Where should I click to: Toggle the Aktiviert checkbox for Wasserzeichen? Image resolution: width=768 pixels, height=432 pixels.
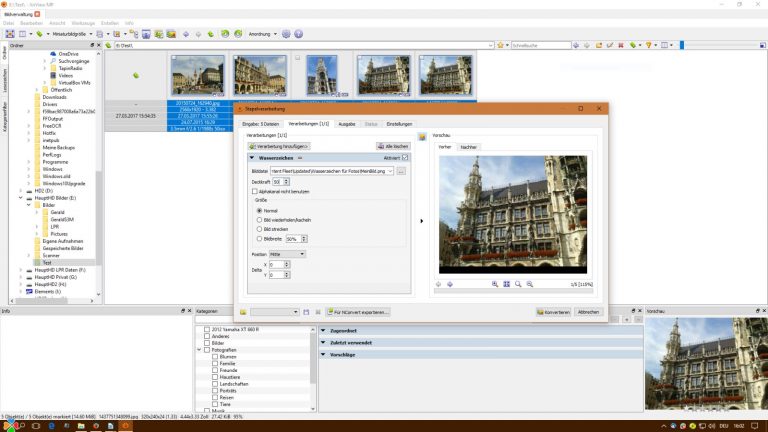405,158
